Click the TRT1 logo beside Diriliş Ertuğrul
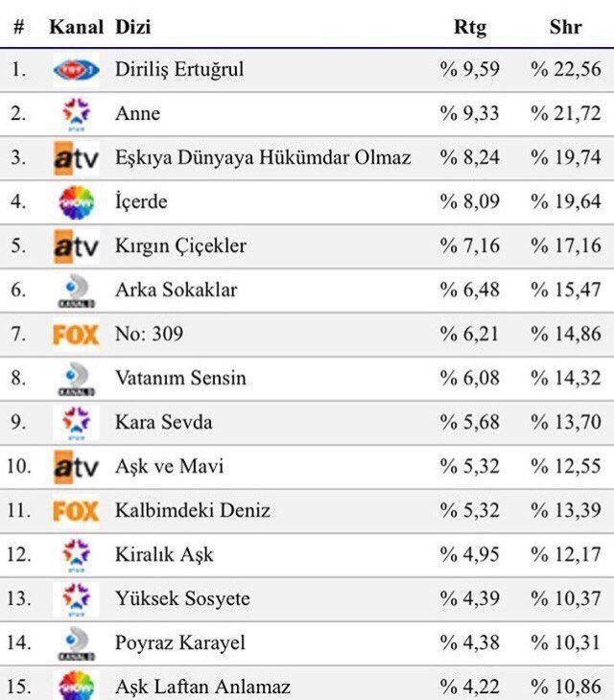 (76, 69)
